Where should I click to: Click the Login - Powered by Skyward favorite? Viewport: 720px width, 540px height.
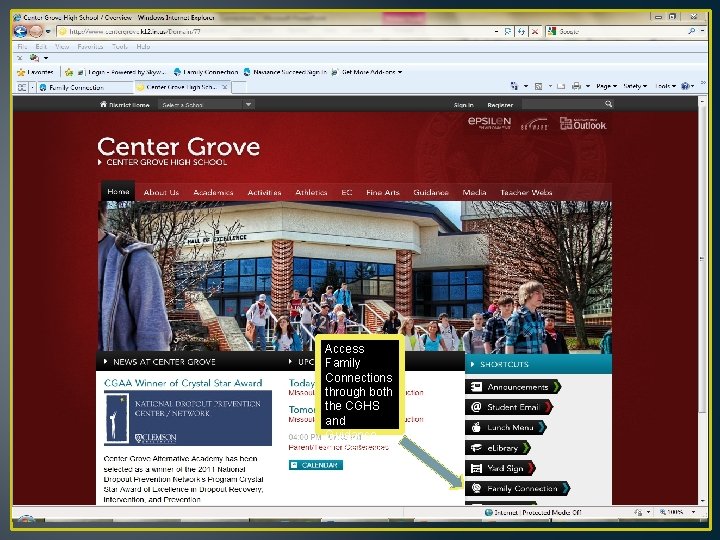[122, 72]
